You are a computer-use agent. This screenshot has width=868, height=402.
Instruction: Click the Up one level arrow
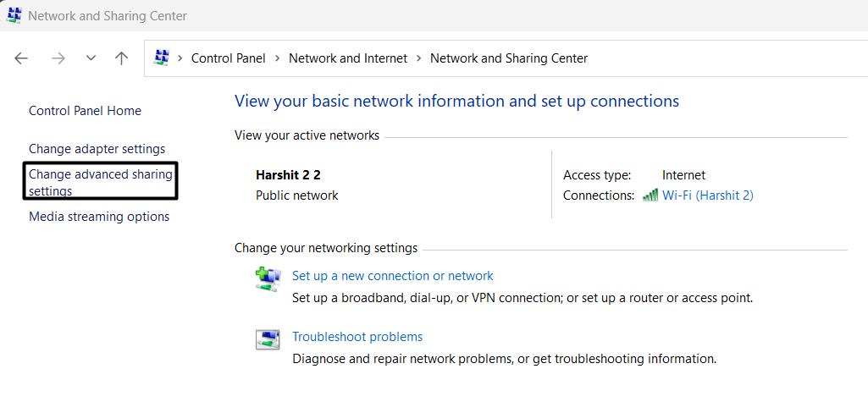tap(122, 58)
